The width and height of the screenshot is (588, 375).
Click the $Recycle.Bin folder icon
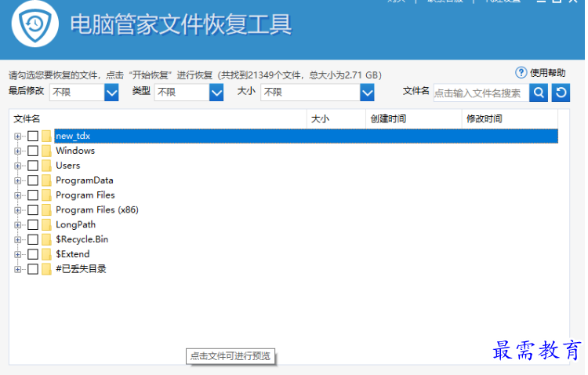pyautogui.click(x=46, y=239)
